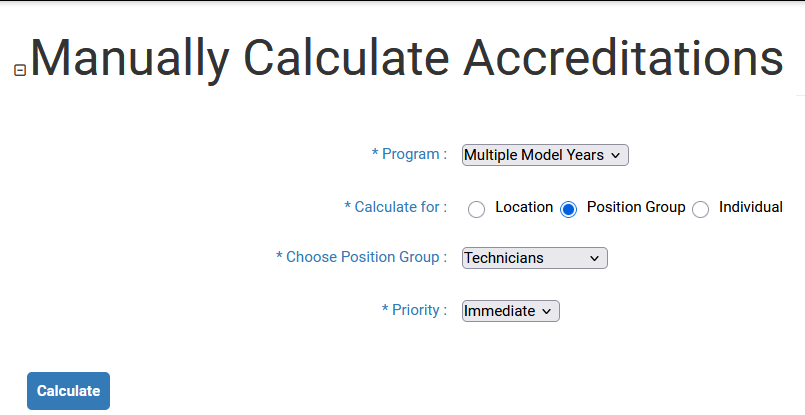Select the Individual radio button
805x415 pixels.
click(701, 209)
